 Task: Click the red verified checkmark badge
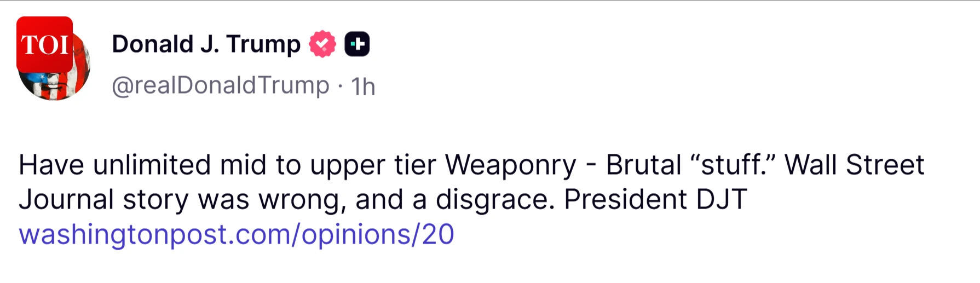pos(322,44)
